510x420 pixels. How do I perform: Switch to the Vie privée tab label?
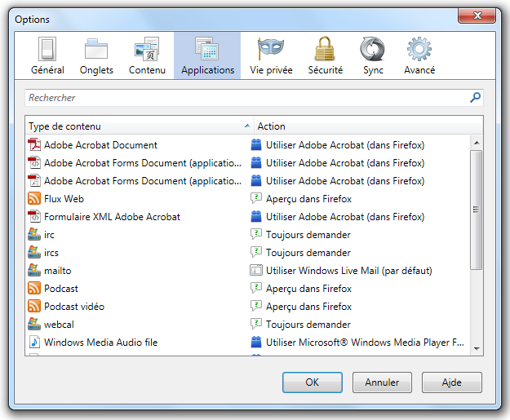[x=271, y=70]
